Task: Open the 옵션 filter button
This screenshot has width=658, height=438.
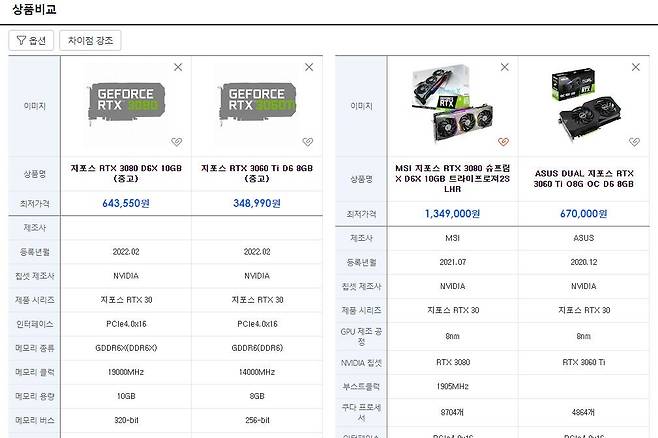Action: (31, 40)
